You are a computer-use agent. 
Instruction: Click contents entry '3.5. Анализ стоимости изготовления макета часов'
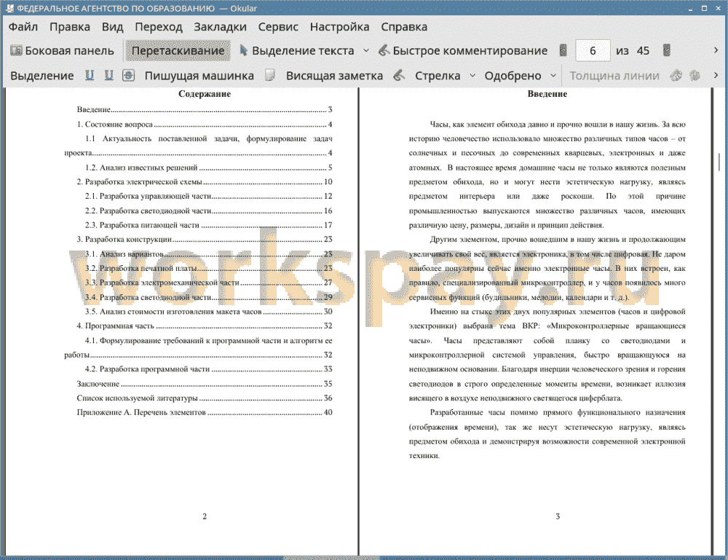tap(208, 311)
